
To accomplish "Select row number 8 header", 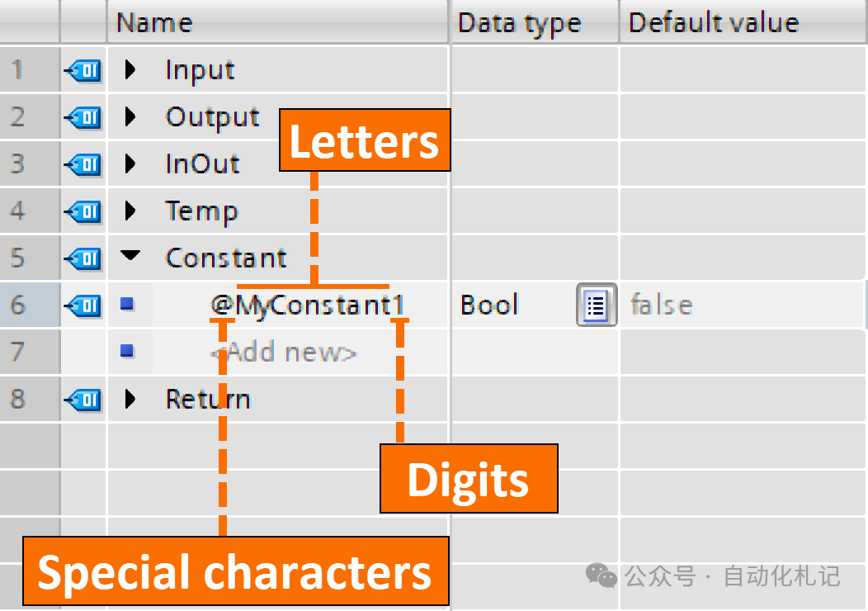I will click(x=30, y=399).
